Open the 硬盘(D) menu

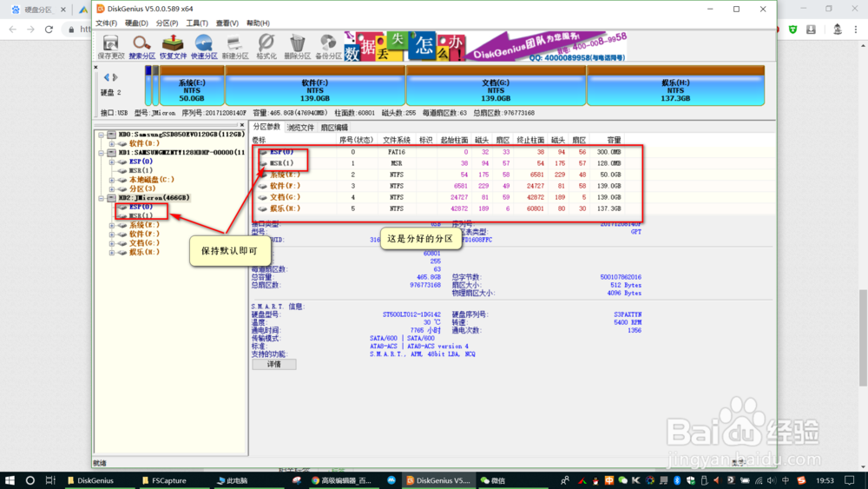[136, 23]
